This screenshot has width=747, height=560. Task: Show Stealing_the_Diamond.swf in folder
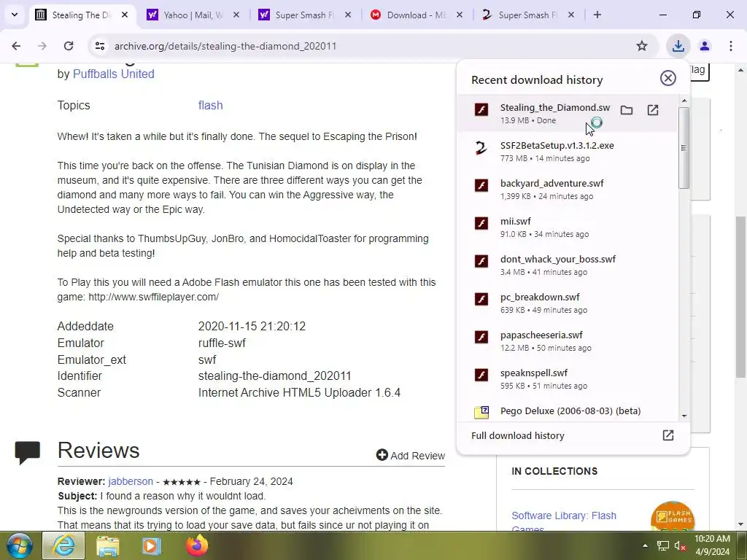click(x=627, y=111)
